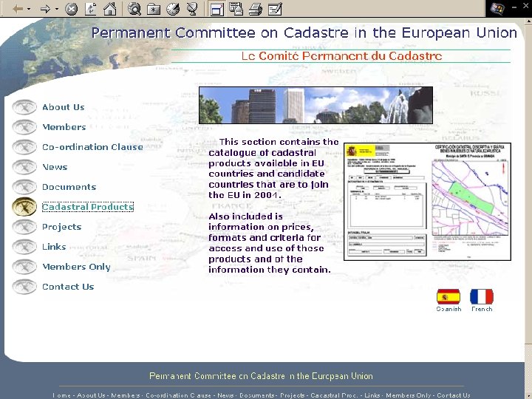The image size is (532, 399).
Task: Click the compass icon beside About Us
Action: coord(24,107)
